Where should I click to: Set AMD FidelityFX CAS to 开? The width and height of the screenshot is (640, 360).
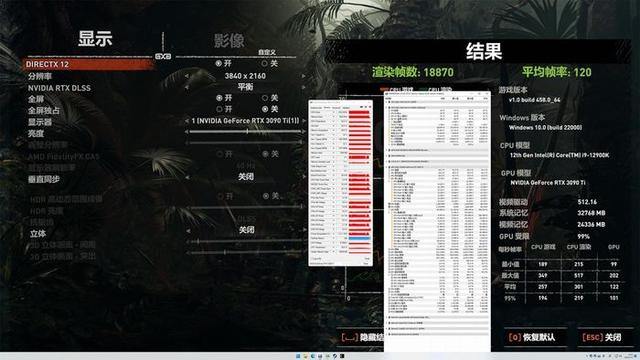[220, 154]
